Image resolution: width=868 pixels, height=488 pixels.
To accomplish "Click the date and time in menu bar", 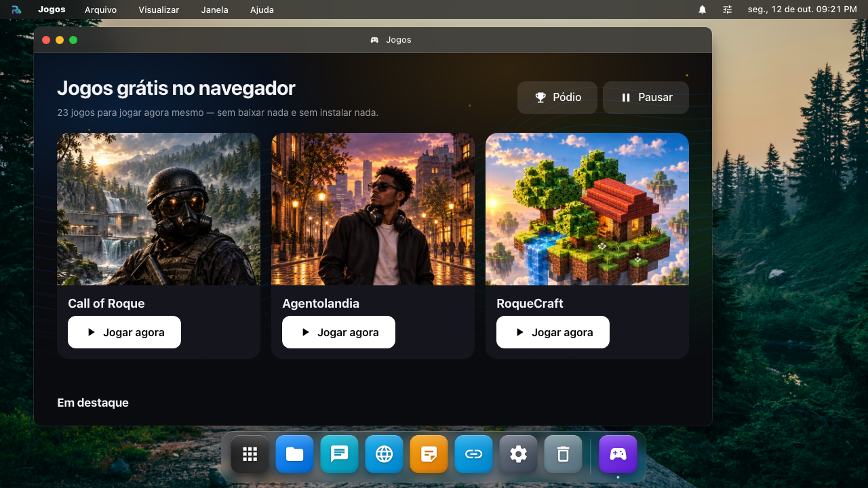I will tap(802, 9).
